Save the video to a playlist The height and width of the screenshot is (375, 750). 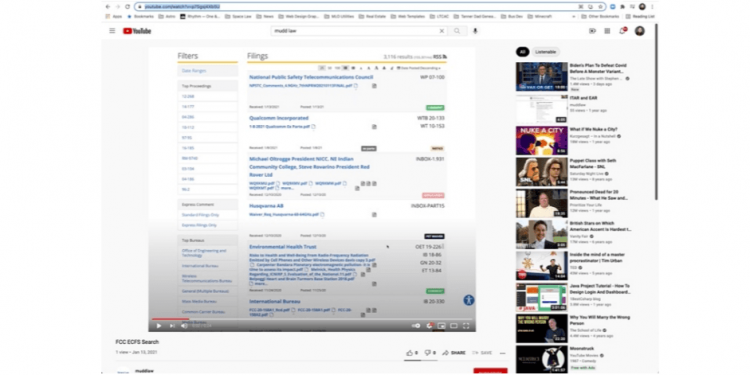tap(482, 353)
